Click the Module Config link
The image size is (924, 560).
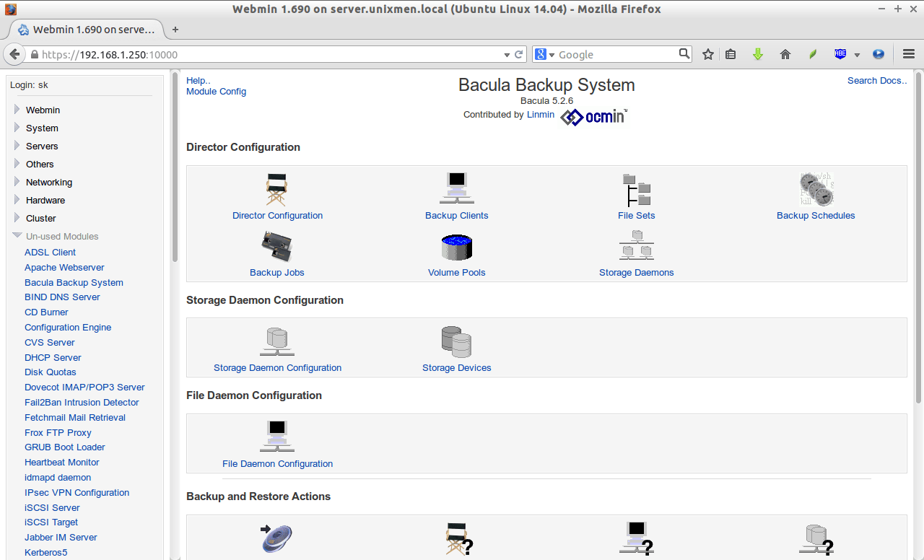[216, 92]
